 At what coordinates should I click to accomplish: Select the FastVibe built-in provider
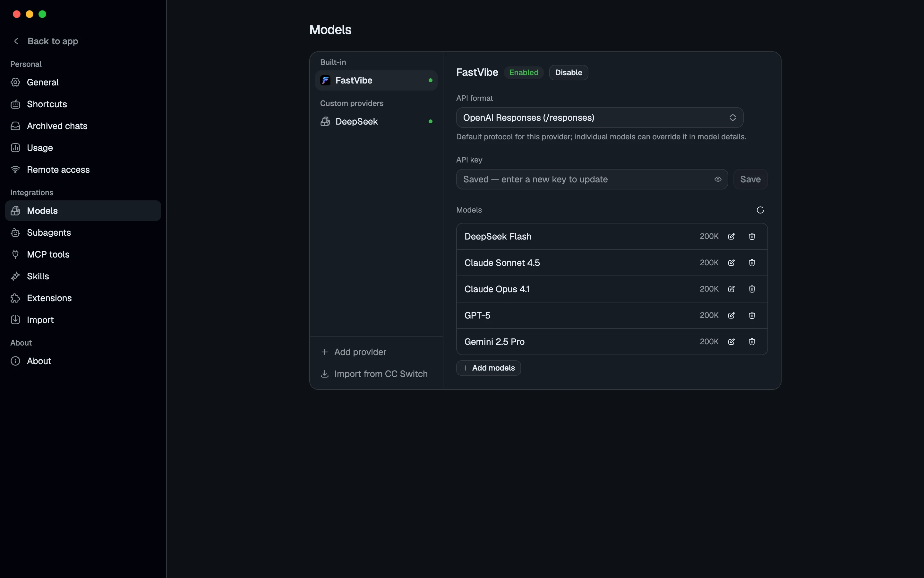coord(376,80)
